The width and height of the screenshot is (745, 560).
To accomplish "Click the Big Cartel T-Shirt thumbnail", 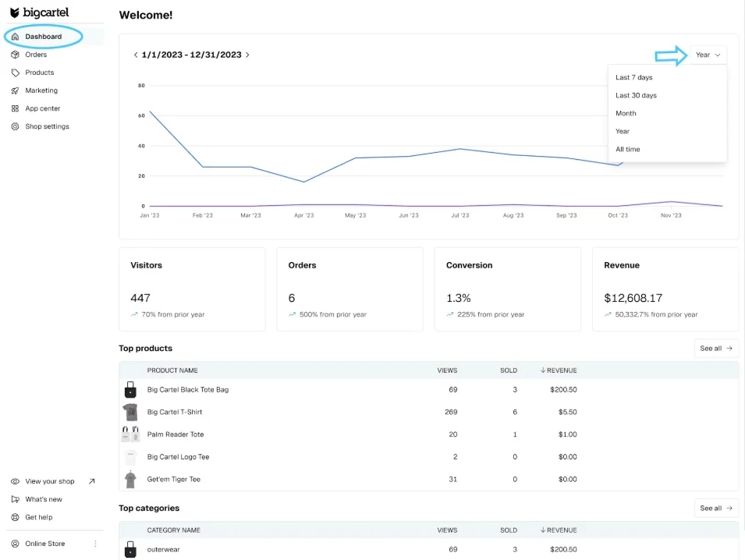I will [x=130, y=412].
